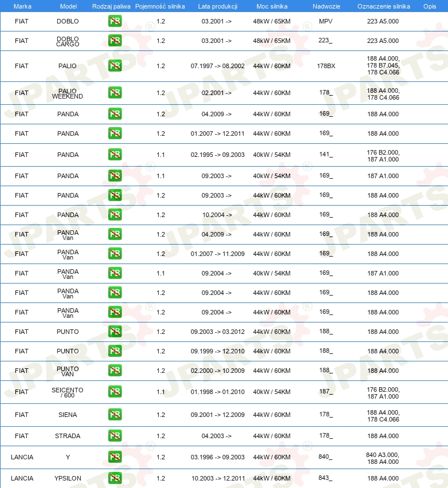Click the production date 01.1998 -> 01.2010

coord(218,392)
